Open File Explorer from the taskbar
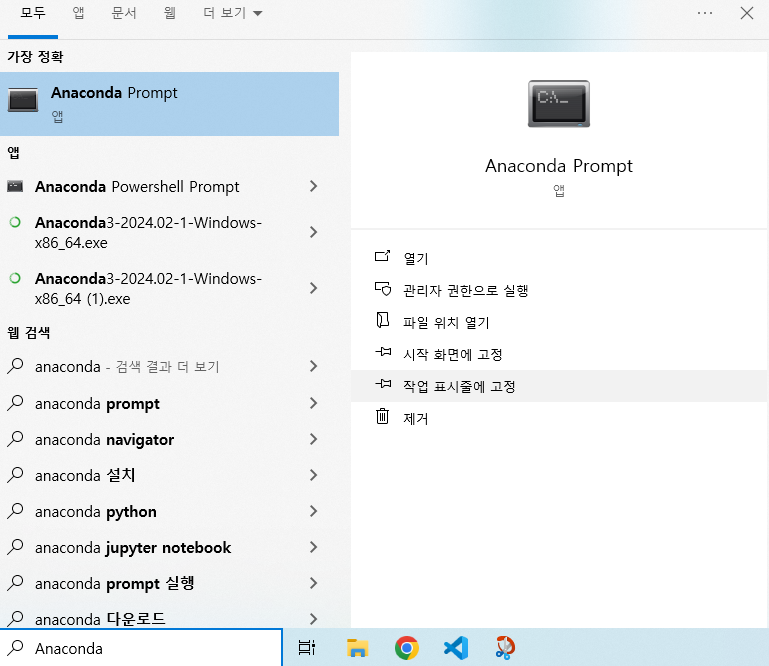This screenshot has width=769, height=666. pyautogui.click(x=358, y=648)
